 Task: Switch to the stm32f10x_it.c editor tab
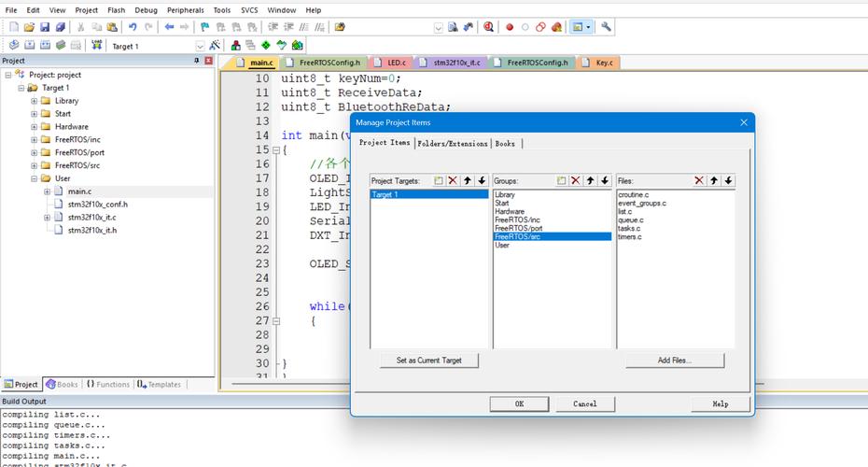click(451, 63)
